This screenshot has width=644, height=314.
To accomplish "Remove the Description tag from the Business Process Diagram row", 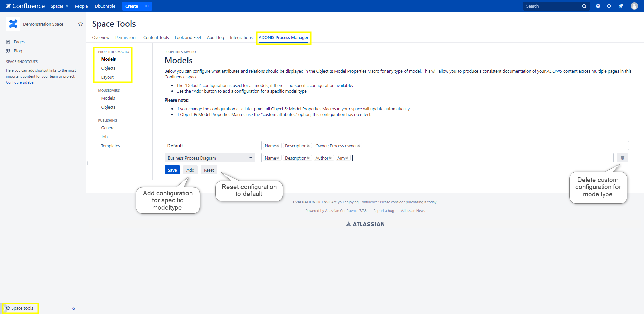I will (x=308, y=158).
